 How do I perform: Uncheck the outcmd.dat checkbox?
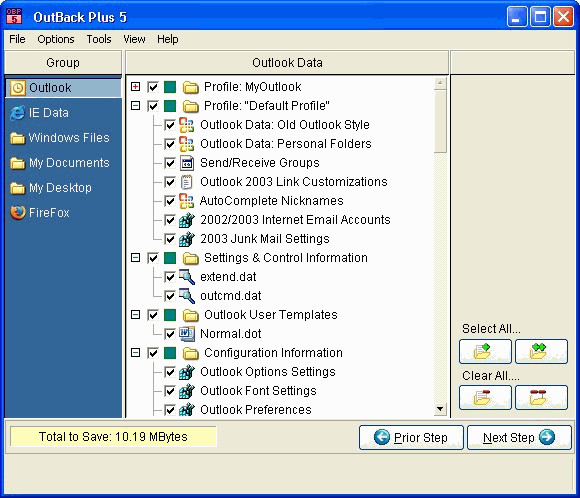pyautogui.click(x=170, y=296)
